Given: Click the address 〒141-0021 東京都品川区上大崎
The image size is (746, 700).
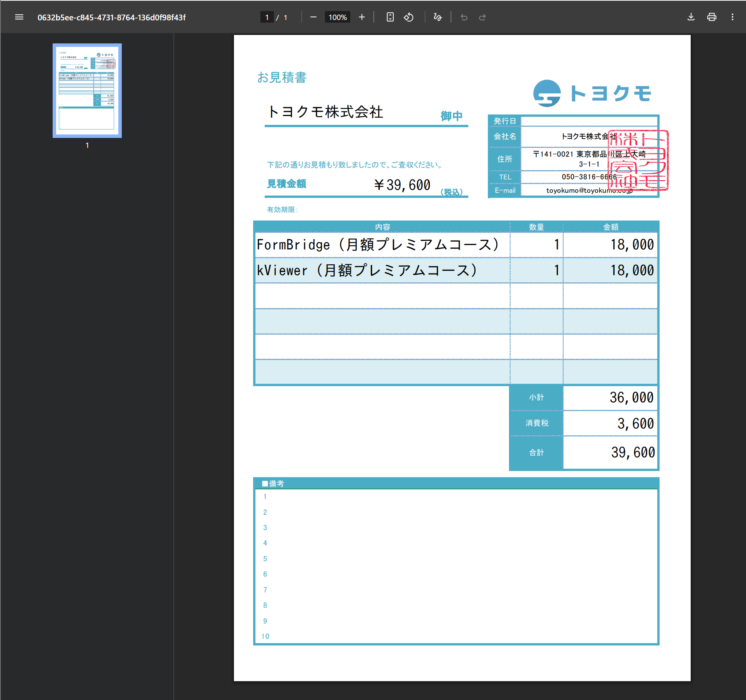Looking at the screenshot, I should (589, 154).
